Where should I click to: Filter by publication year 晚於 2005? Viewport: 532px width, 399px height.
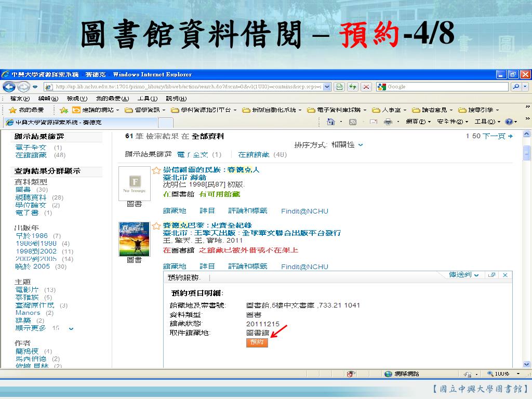click(x=33, y=267)
